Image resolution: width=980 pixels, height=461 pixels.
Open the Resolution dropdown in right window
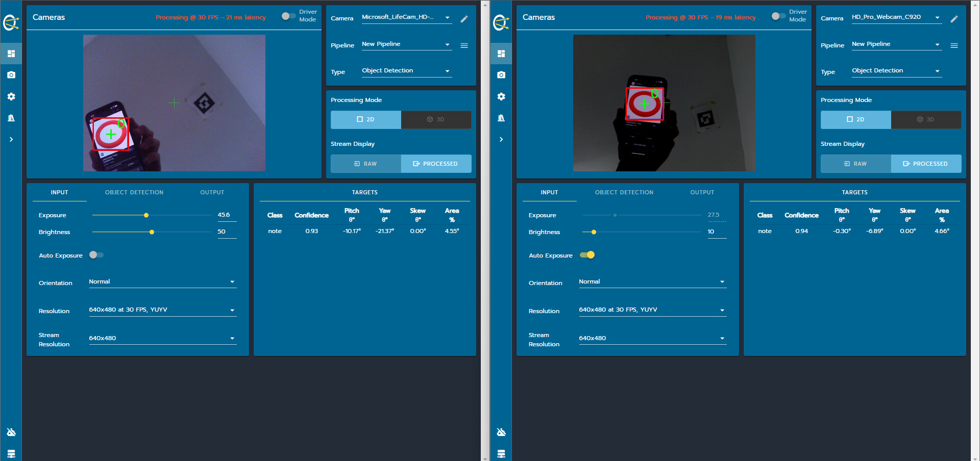(x=652, y=310)
